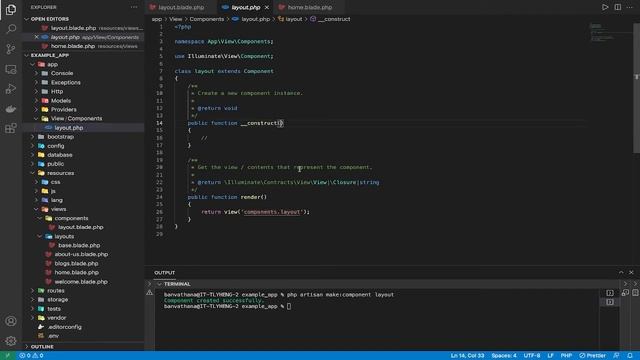Expand the database folder
This screenshot has height=360, width=640.
(x=60, y=155)
